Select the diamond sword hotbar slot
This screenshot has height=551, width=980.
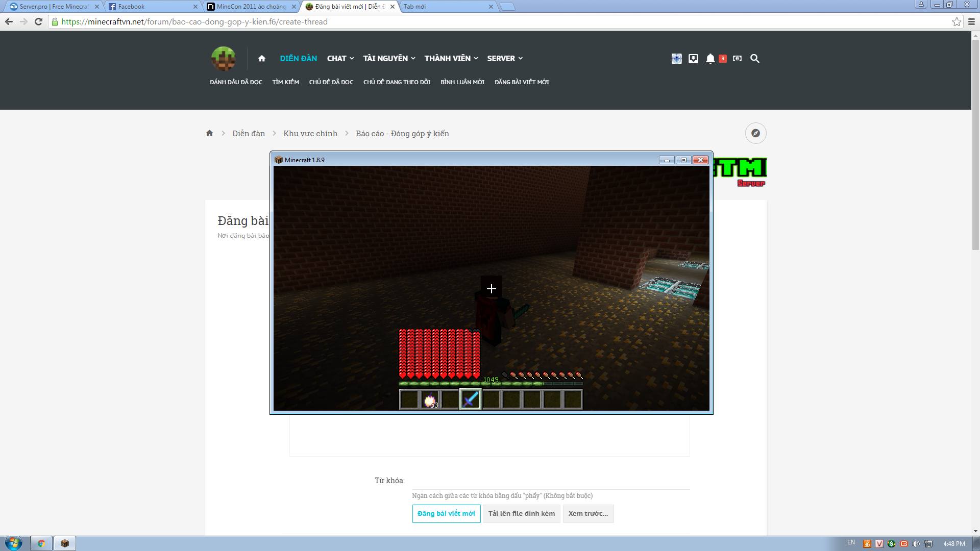470,399
